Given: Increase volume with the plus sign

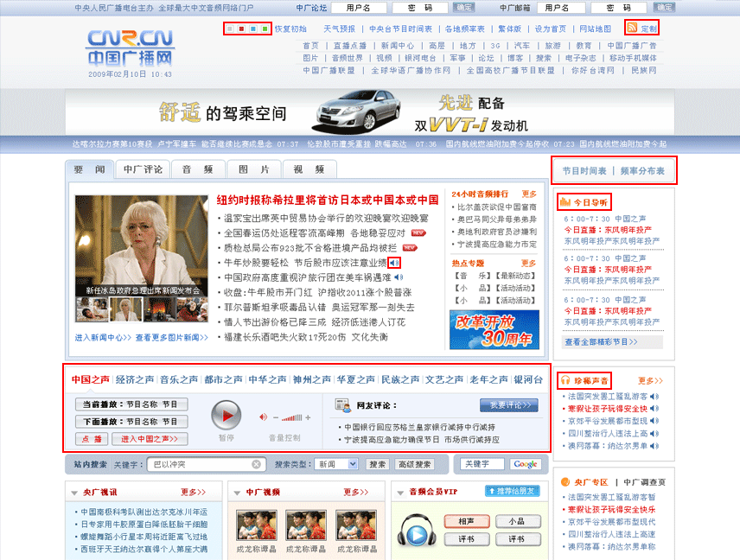Looking at the screenshot, I should [309, 417].
